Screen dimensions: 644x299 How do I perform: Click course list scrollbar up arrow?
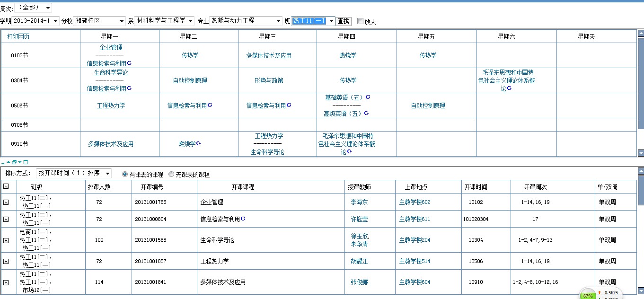pos(641,170)
